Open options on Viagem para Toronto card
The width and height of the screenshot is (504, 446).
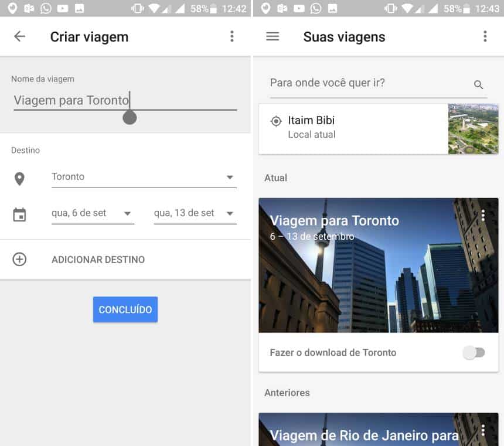pos(483,216)
